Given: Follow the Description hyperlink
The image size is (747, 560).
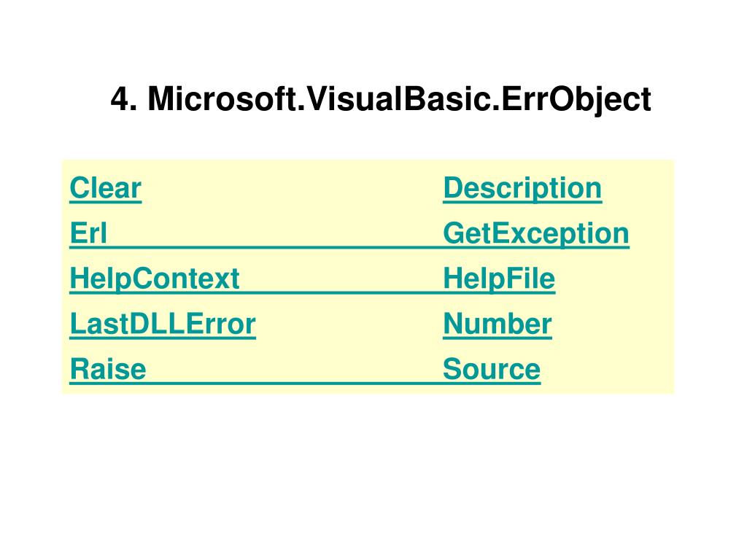Looking at the screenshot, I should [x=522, y=189].
